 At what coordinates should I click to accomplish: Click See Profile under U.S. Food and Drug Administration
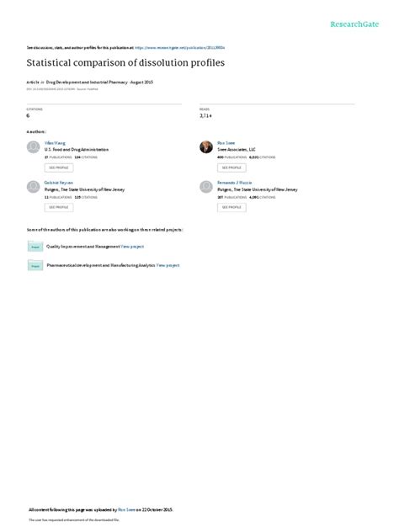tap(59, 168)
